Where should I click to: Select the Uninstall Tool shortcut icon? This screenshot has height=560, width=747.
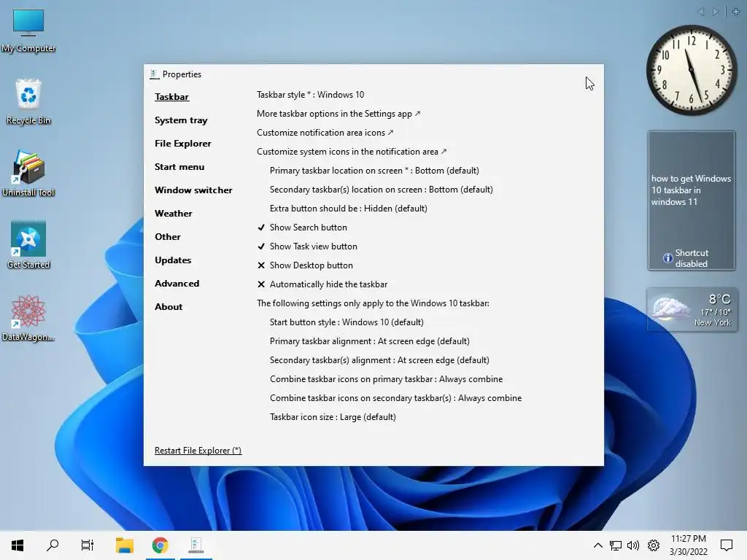click(28, 174)
